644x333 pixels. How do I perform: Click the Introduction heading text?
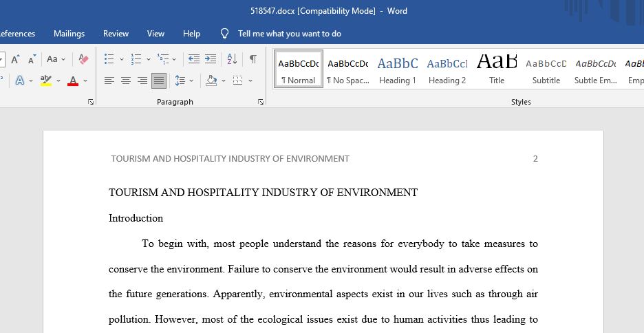136,218
